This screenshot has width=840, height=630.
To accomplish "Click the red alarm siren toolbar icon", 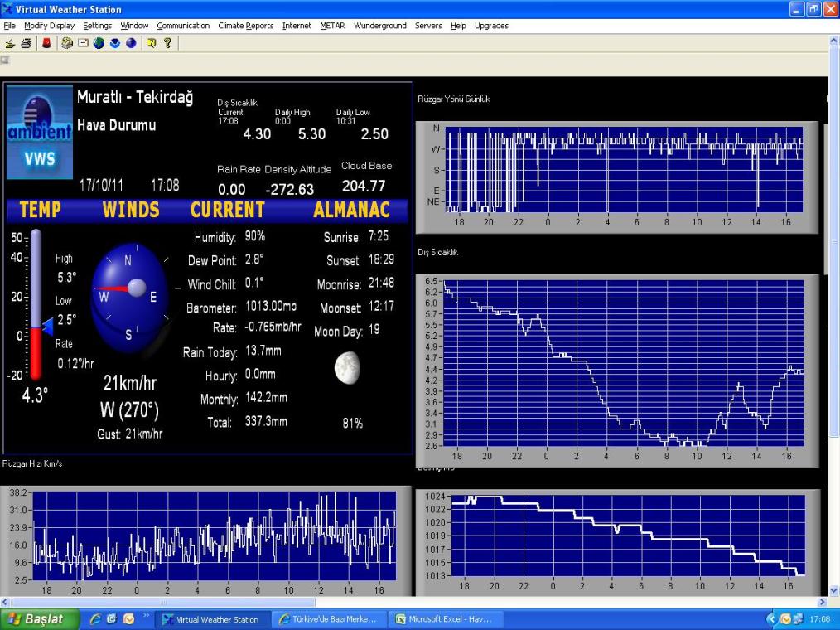I will (x=46, y=43).
